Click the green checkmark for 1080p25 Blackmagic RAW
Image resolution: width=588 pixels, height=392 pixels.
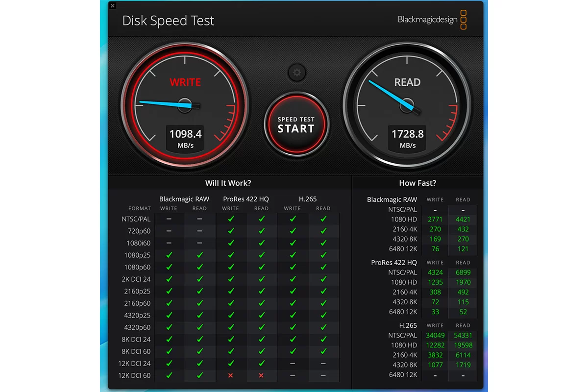[x=169, y=255]
